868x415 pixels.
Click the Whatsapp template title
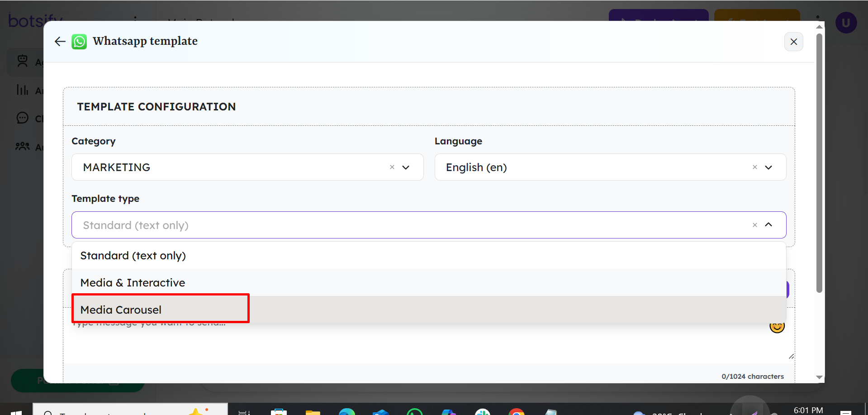pyautogui.click(x=145, y=41)
